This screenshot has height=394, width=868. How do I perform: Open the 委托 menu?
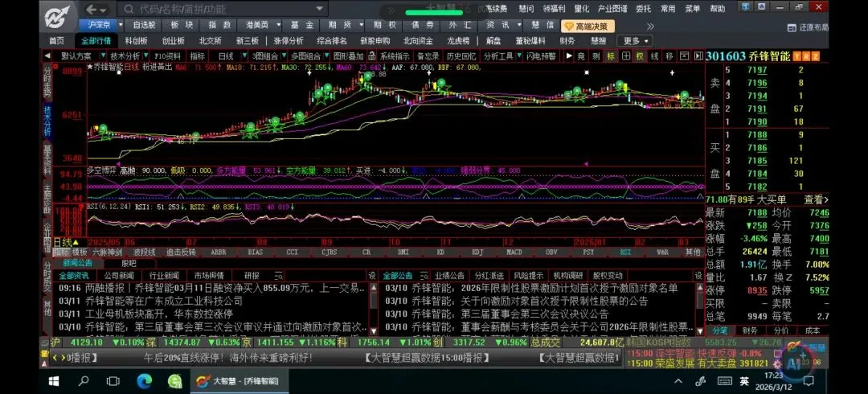(643, 10)
